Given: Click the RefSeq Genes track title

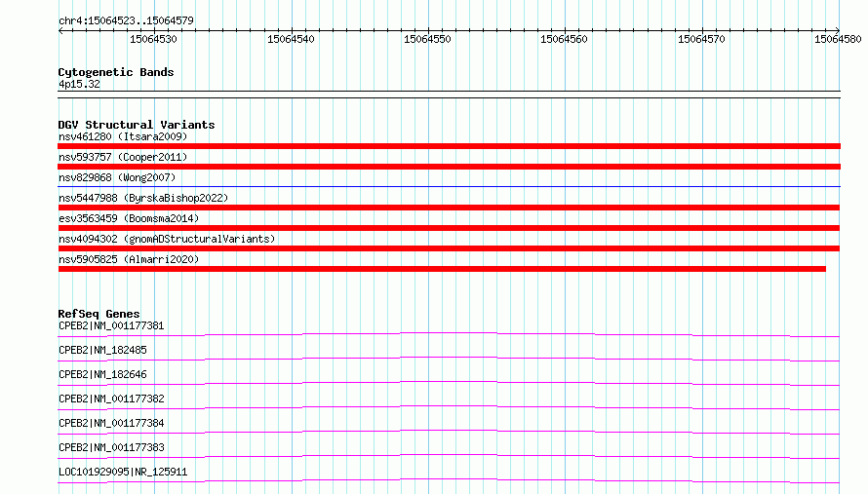Looking at the screenshot, I should [x=99, y=314].
